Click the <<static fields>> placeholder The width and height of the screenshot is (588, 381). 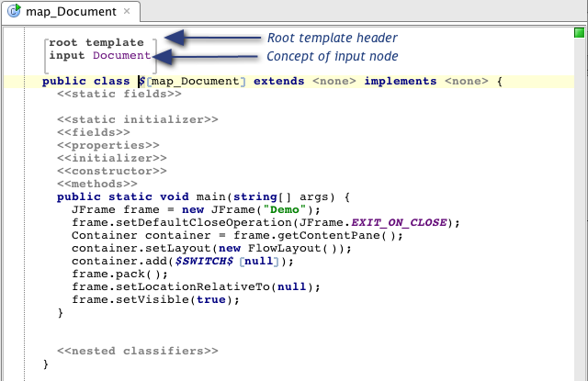tap(119, 94)
